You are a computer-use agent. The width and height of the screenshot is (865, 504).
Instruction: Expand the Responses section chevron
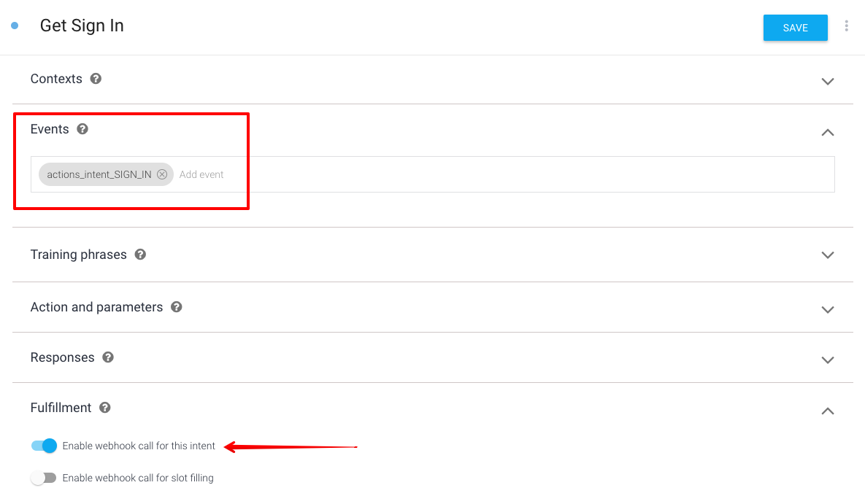pyautogui.click(x=828, y=360)
